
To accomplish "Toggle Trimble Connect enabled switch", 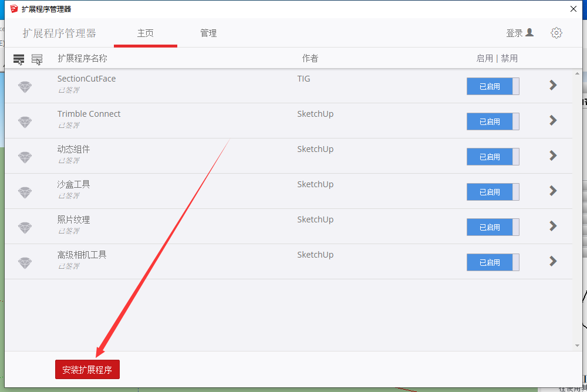I will click(x=492, y=121).
